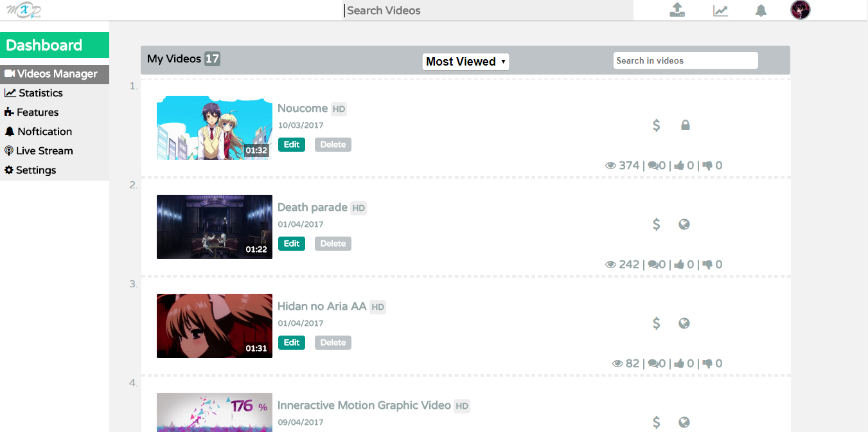
Task: Delete the Noucome video
Action: click(333, 145)
